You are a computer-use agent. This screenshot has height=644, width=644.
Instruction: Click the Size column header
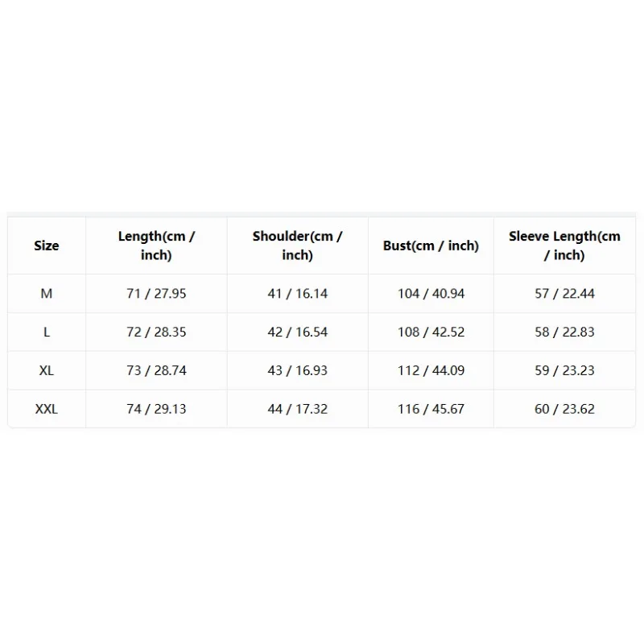click(x=47, y=246)
